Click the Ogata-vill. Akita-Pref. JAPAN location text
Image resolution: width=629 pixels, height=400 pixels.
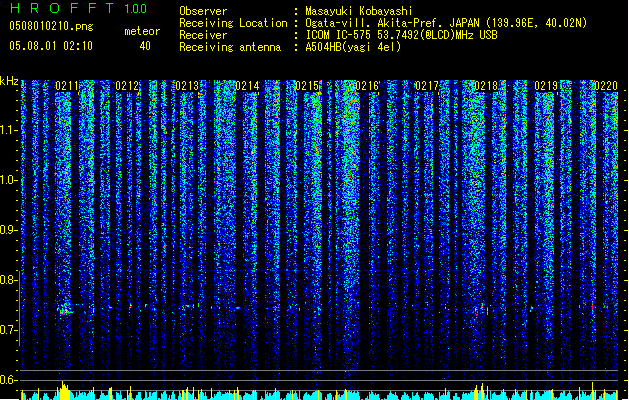(446, 23)
